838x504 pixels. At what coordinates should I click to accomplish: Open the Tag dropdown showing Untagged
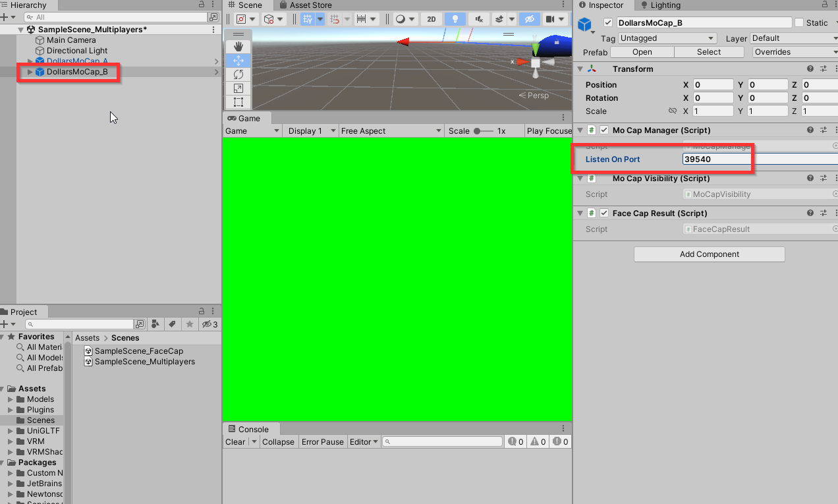coord(667,38)
